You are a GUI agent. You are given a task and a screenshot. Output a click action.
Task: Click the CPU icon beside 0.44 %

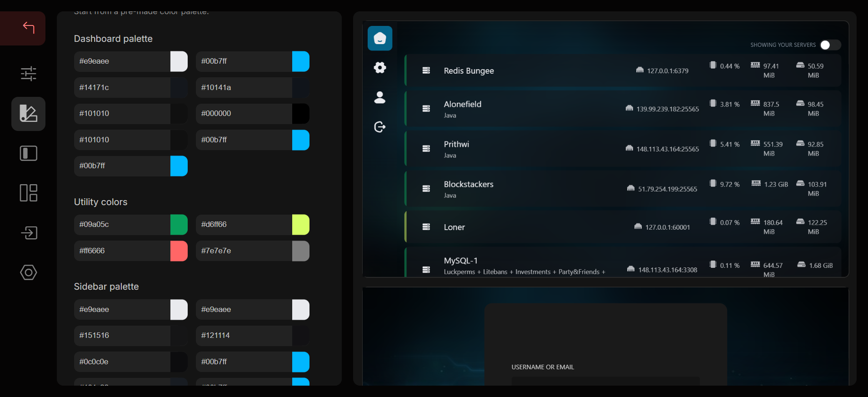[x=713, y=65]
